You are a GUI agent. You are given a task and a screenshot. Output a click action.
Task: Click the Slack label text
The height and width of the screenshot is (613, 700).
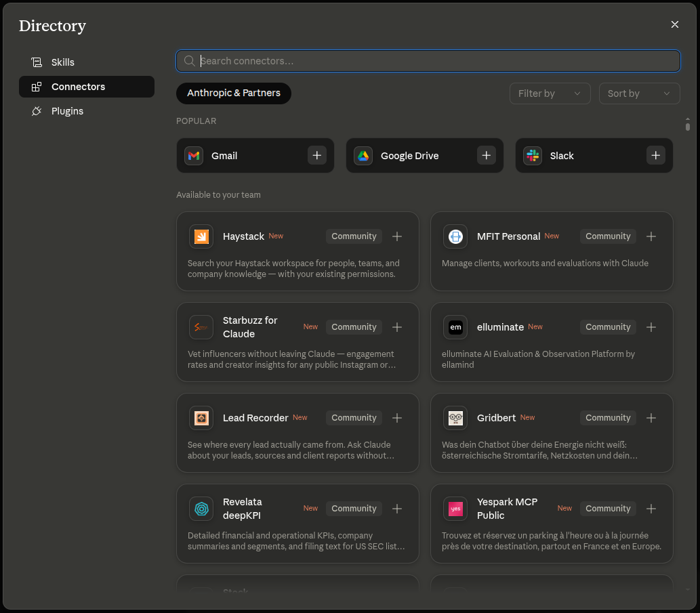[562, 156]
